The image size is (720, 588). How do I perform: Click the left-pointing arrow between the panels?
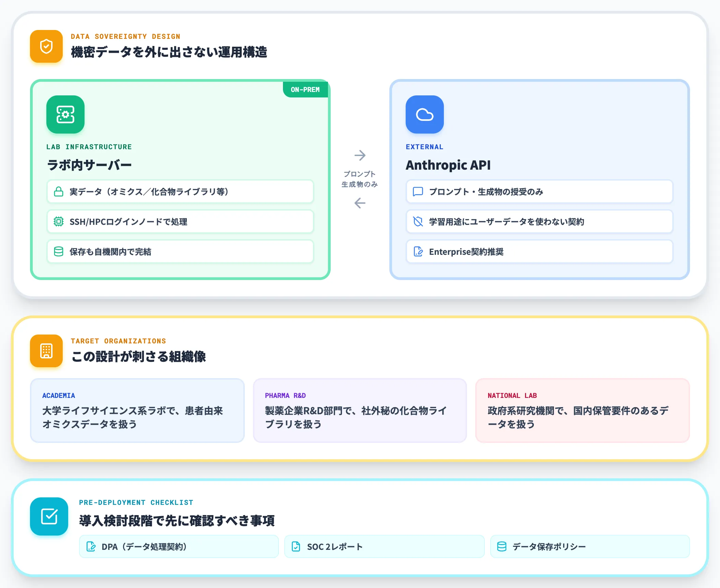(x=360, y=203)
